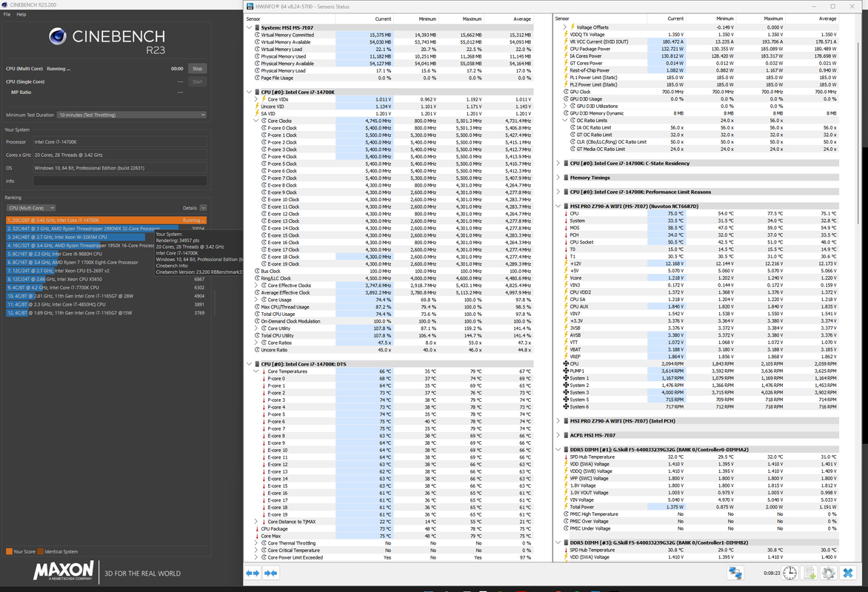Collapse the System: MSI MS-7E07 section

[249, 27]
